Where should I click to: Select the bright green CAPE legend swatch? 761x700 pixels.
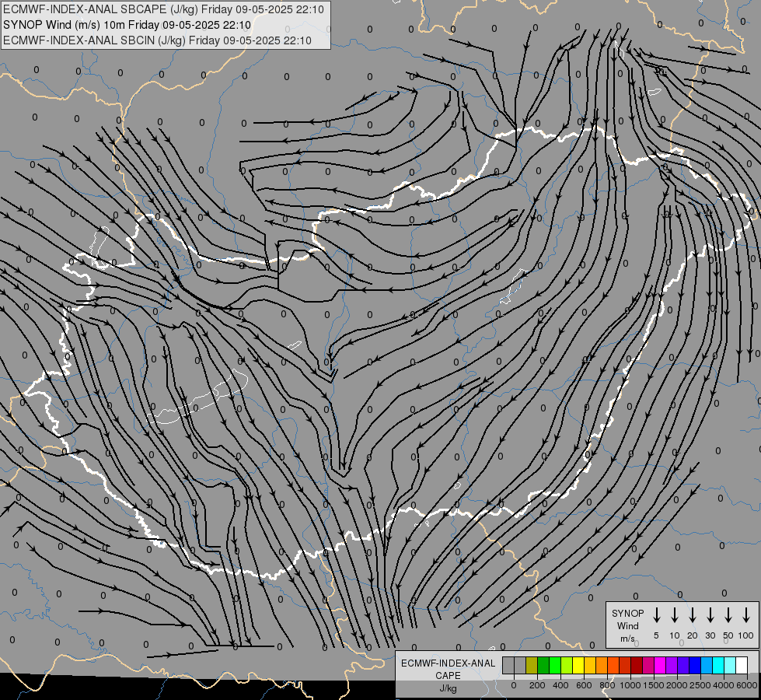555,665
